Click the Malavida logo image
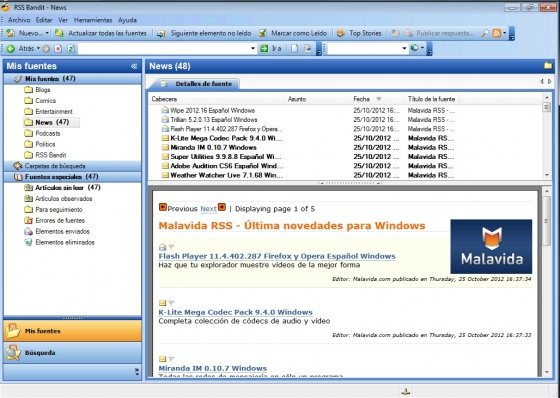Viewport: 560px width, 398px height. coord(491,247)
